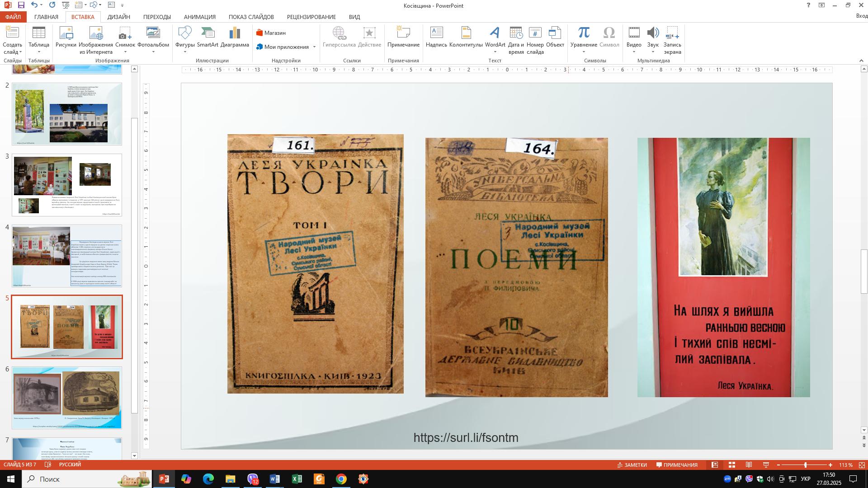Open the Shapes (Фигуры) gallery

click(x=185, y=40)
